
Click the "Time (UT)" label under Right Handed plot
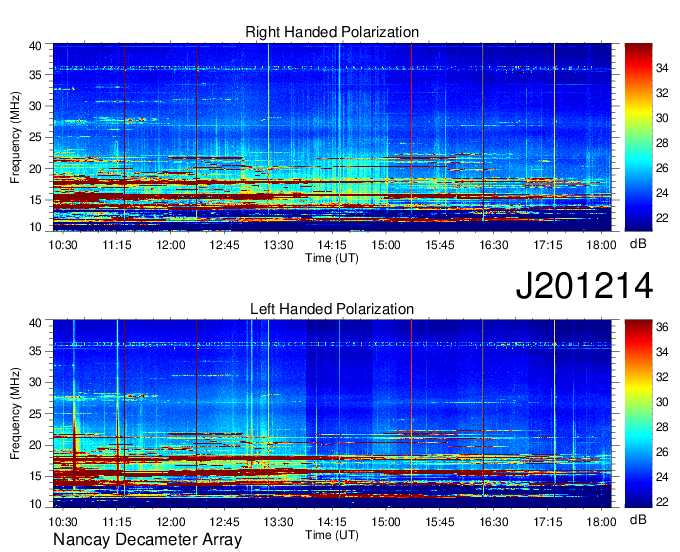(332, 258)
